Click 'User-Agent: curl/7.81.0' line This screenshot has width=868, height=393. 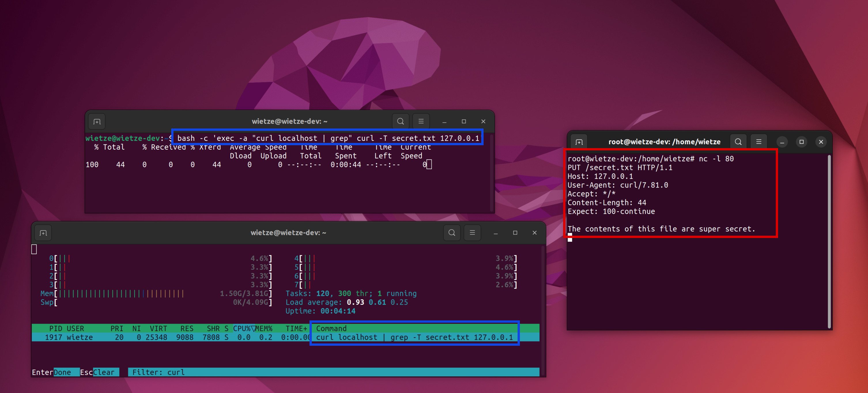click(x=618, y=185)
